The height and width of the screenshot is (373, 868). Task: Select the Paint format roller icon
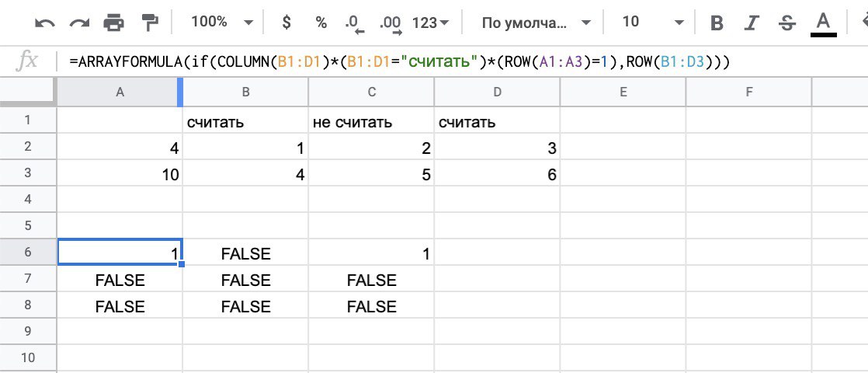click(150, 23)
